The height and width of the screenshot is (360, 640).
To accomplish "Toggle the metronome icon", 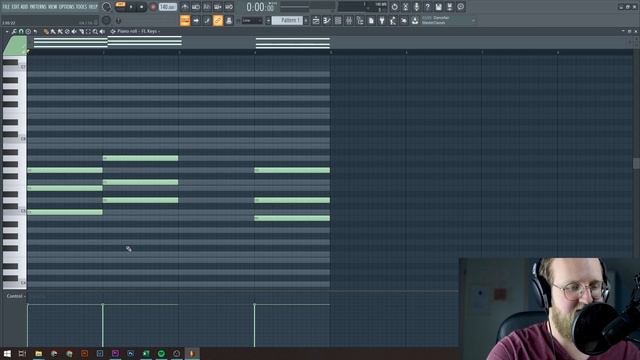I will 185,7.
